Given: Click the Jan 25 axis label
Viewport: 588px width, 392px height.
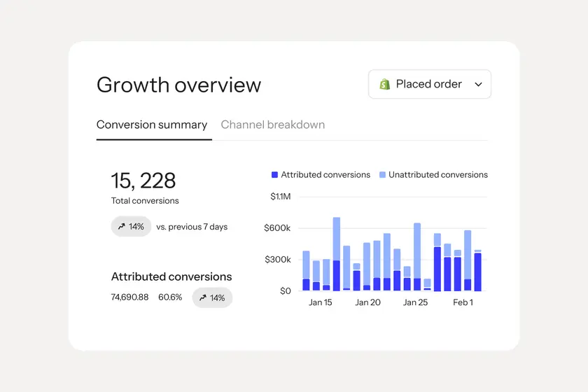Looking at the screenshot, I should click(x=415, y=302).
